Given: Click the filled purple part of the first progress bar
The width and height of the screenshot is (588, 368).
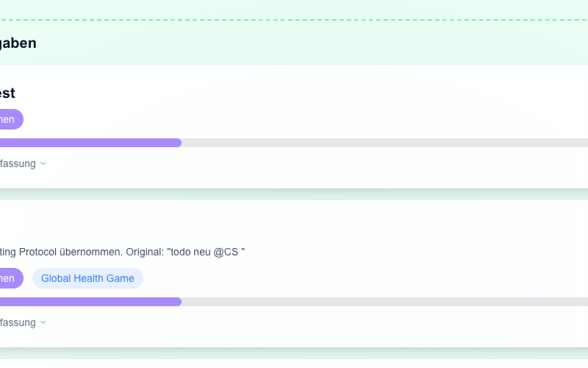Looking at the screenshot, I should [88, 143].
